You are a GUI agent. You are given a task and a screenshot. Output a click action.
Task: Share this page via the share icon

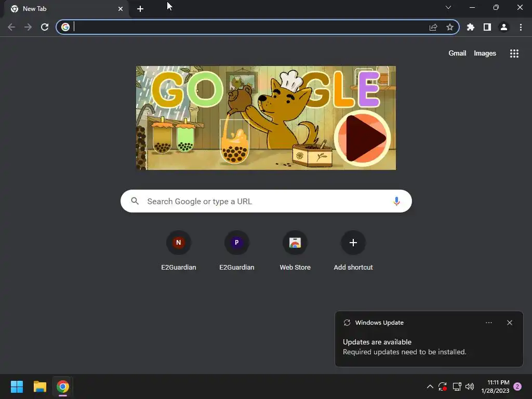click(433, 27)
